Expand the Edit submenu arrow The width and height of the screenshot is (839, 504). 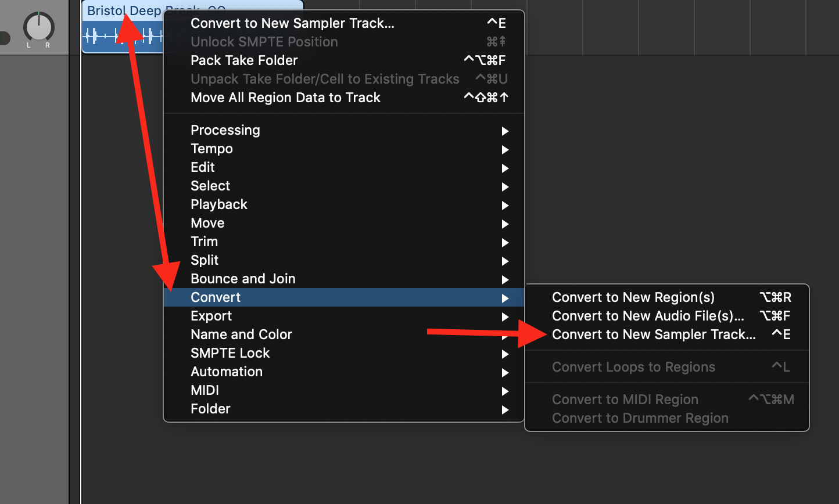click(505, 168)
